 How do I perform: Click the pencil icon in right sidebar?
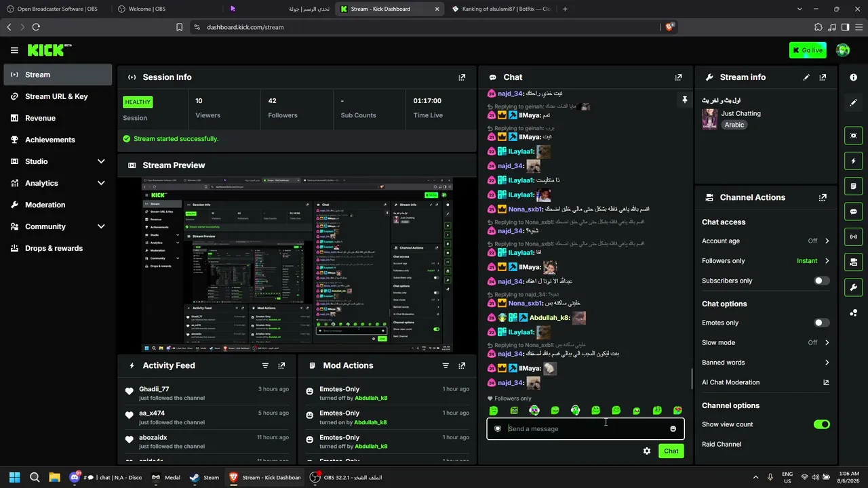(x=853, y=102)
